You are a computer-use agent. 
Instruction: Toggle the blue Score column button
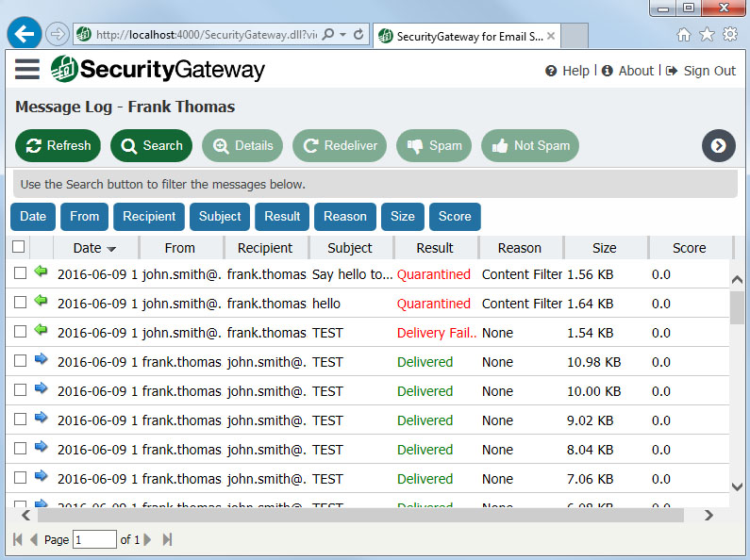click(455, 217)
